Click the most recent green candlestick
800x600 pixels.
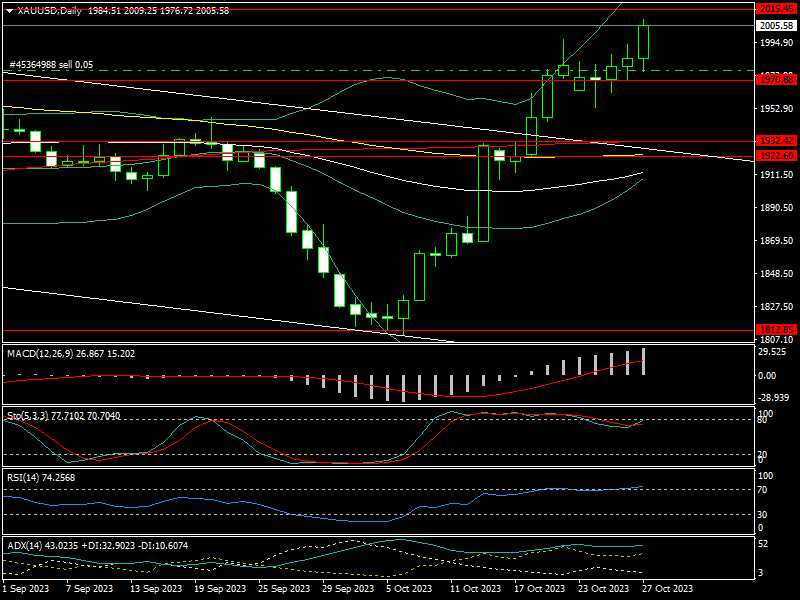643,41
